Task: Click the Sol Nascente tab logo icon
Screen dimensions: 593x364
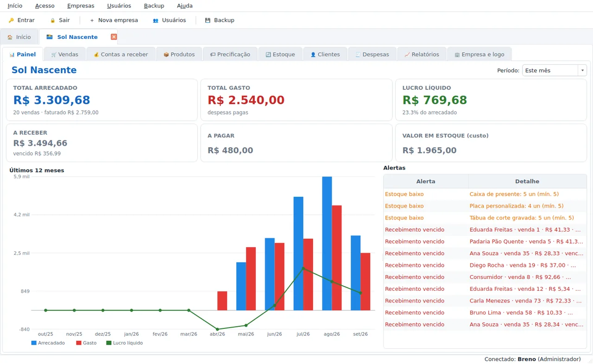Action: coord(50,37)
